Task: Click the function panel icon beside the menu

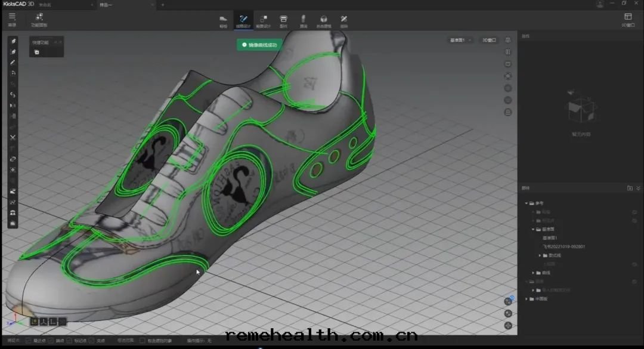Action: [x=39, y=19]
